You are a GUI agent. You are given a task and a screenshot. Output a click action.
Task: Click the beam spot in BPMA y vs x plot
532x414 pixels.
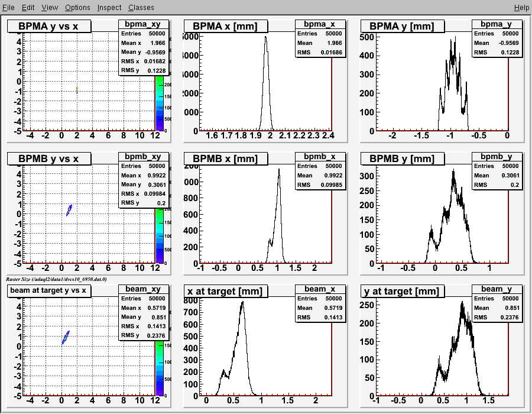(77, 90)
